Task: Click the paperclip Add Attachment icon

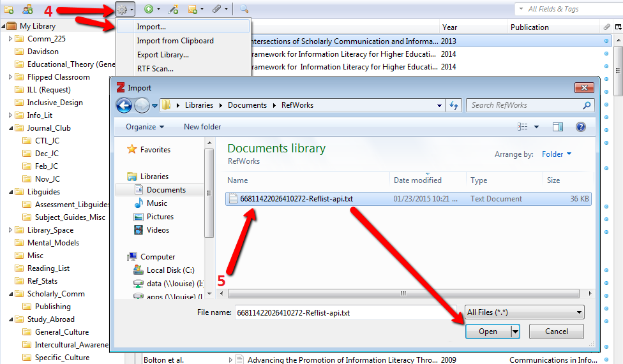Action: coord(216,9)
